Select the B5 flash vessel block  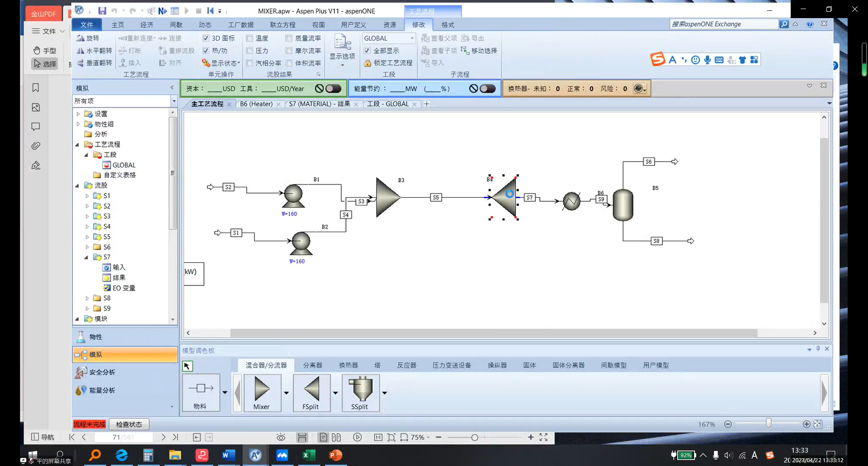(x=623, y=205)
